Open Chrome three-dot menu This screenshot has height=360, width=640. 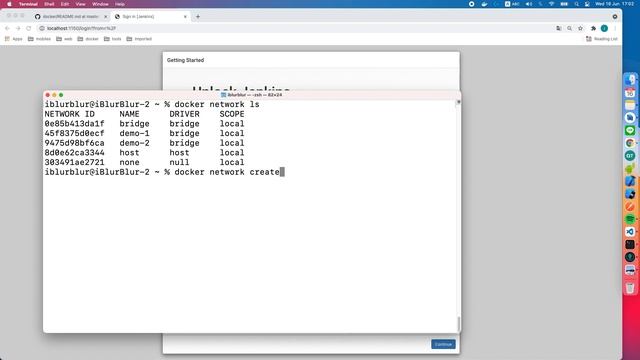click(x=615, y=28)
